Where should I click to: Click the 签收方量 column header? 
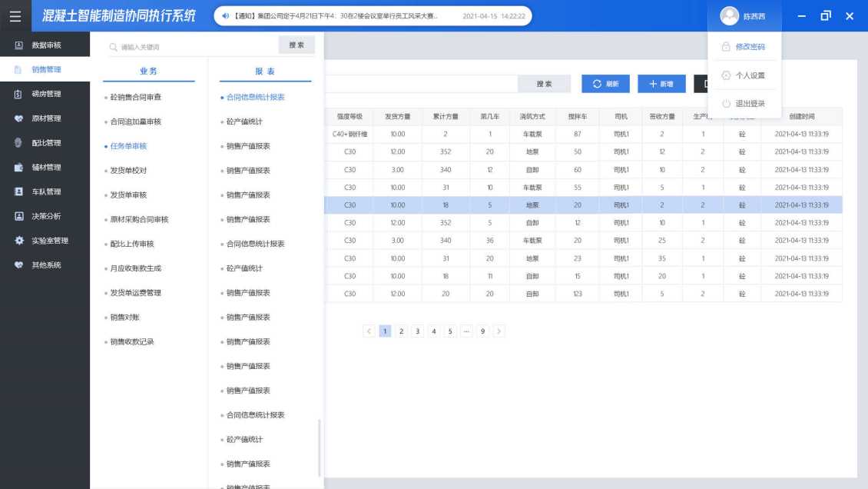(662, 116)
